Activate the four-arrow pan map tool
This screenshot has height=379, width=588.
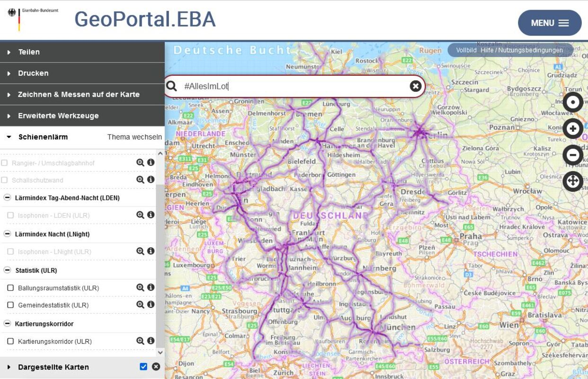pos(573,181)
